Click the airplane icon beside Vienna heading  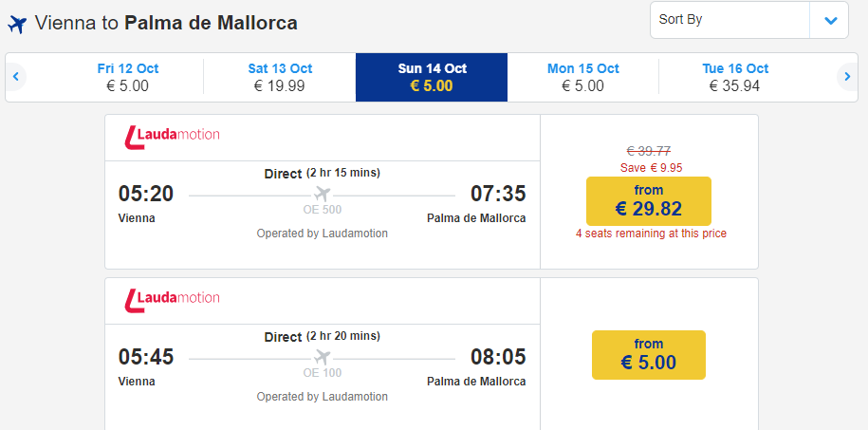pyautogui.click(x=17, y=24)
